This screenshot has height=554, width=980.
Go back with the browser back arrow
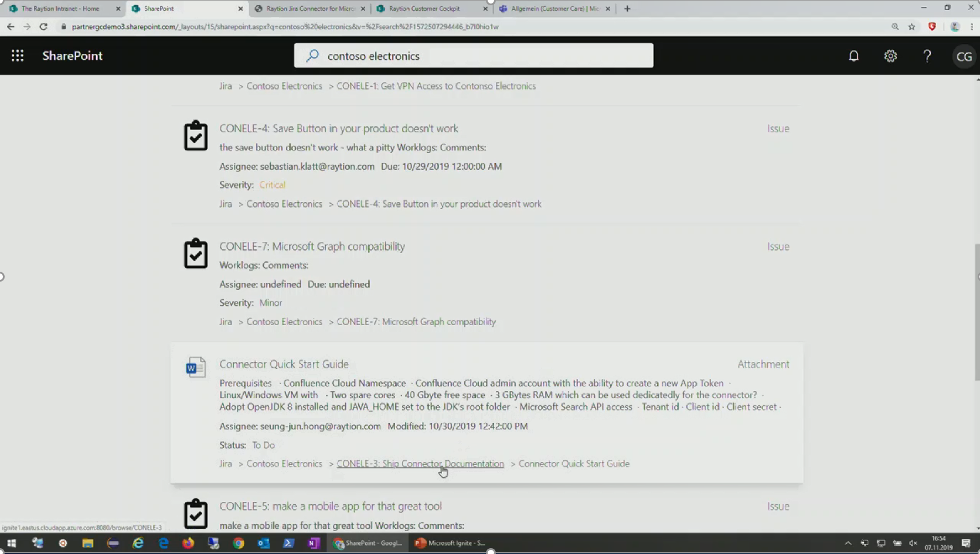[11, 26]
